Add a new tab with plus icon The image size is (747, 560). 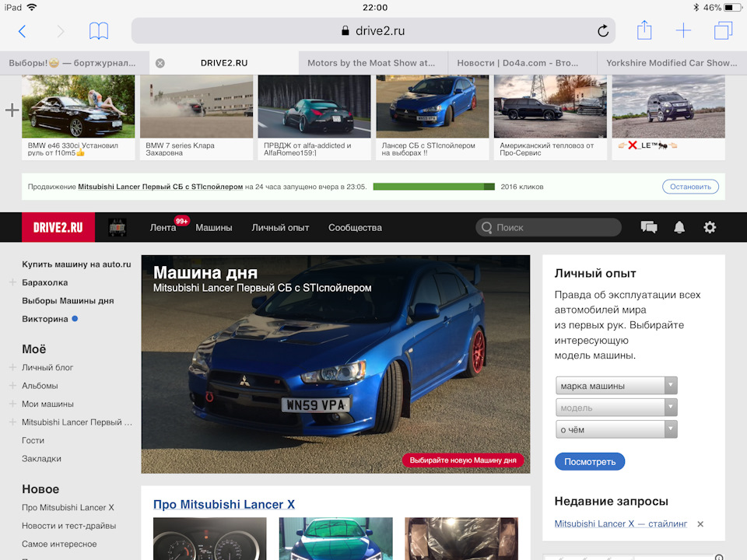pos(683,31)
